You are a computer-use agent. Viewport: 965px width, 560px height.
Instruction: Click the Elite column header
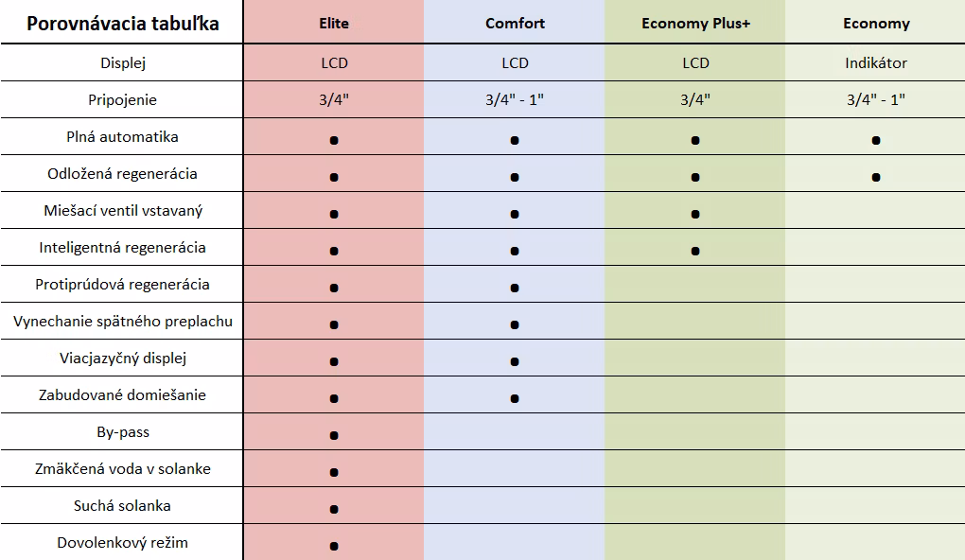click(334, 24)
